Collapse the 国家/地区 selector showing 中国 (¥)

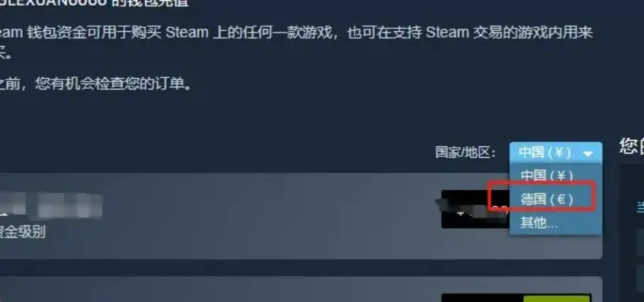pos(556,153)
